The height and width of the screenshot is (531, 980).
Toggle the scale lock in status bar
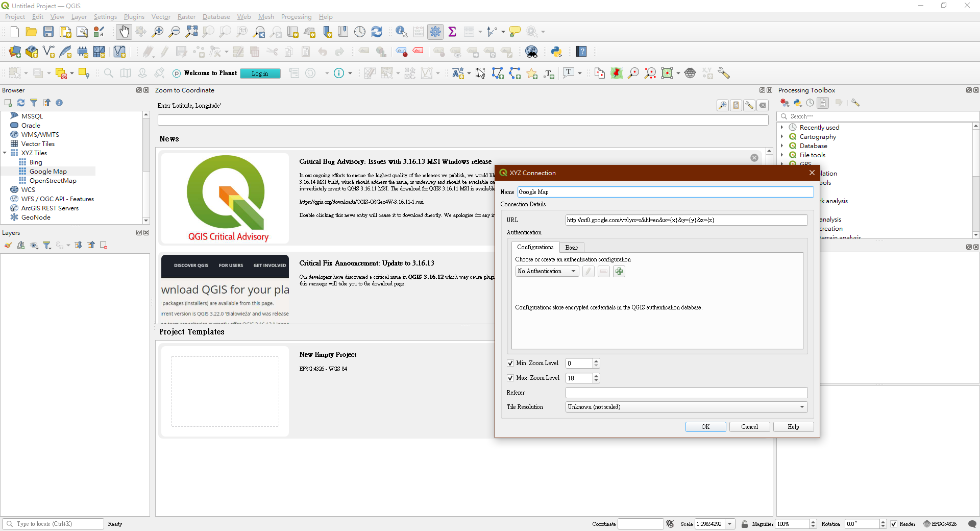[x=745, y=524]
